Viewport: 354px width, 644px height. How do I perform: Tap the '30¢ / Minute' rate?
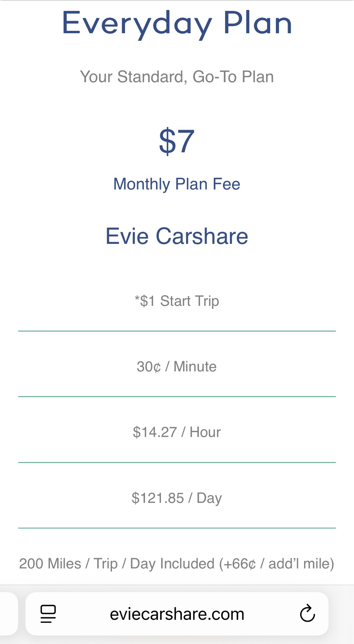(x=177, y=367)
